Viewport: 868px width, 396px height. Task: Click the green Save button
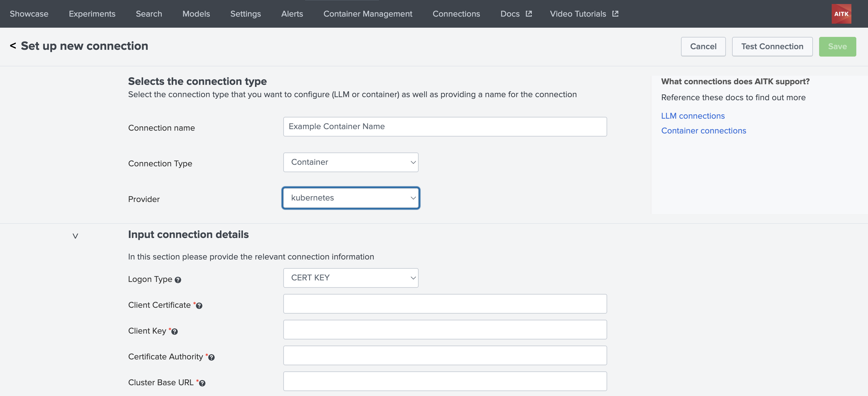[837, 46]
